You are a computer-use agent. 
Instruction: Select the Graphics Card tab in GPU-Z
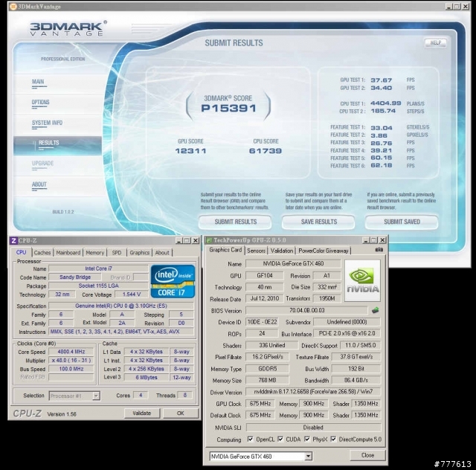point(225,250)
